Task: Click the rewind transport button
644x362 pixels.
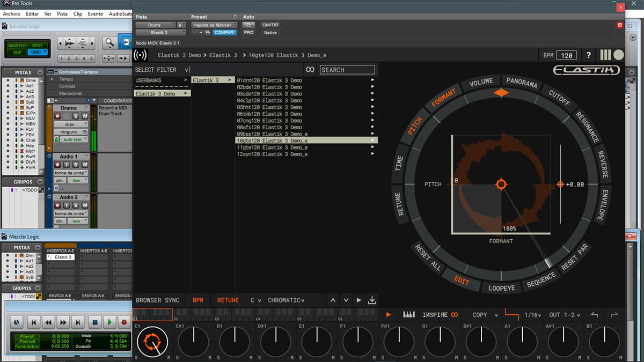Action: coord(48,322)
